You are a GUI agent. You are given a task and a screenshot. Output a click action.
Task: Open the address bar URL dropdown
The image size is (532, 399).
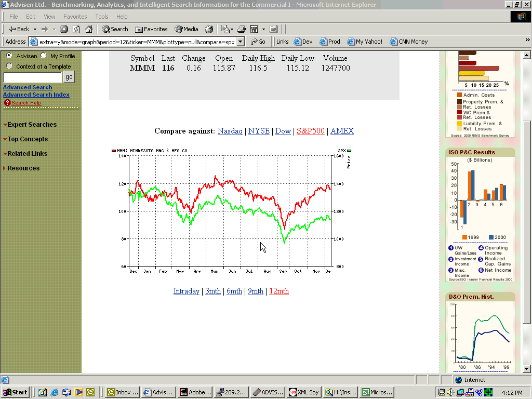pos(242,42)
